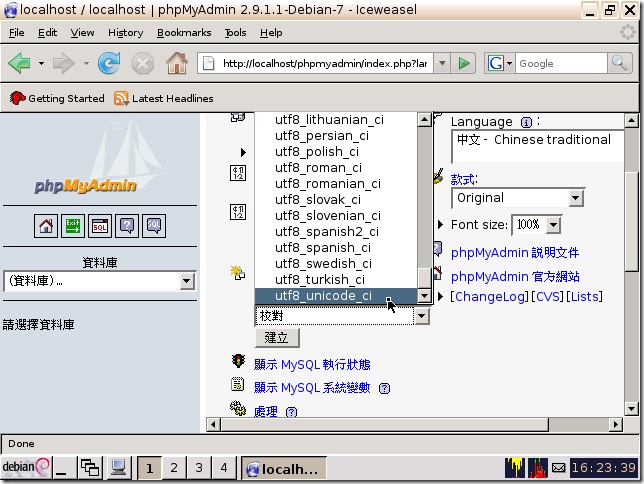Open the SQL query window icon

click(100, 226)
